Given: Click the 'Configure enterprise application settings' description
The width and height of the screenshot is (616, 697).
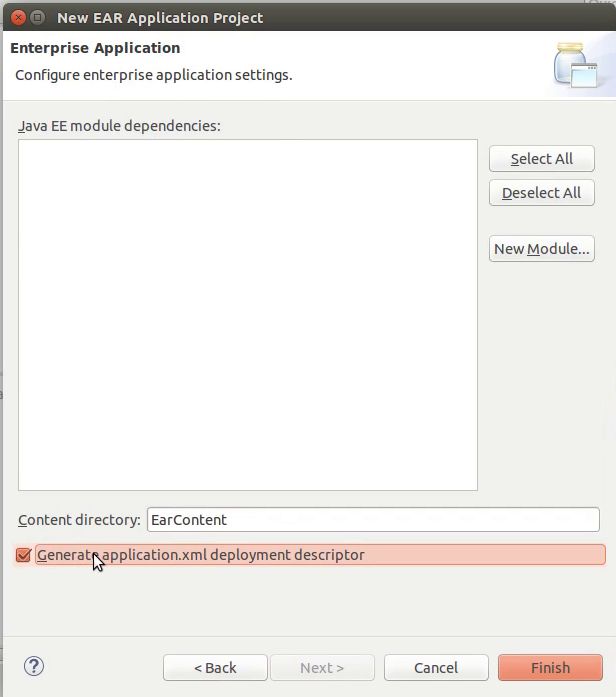Looking at the screenshot, I should click(154, 75).
